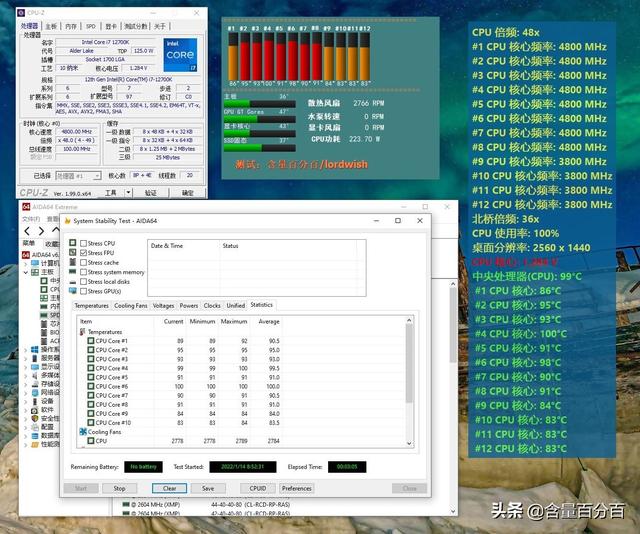640x534 pixels.
Task: Go forward with AIDA64 right arrow
Action: click(41, 231)
